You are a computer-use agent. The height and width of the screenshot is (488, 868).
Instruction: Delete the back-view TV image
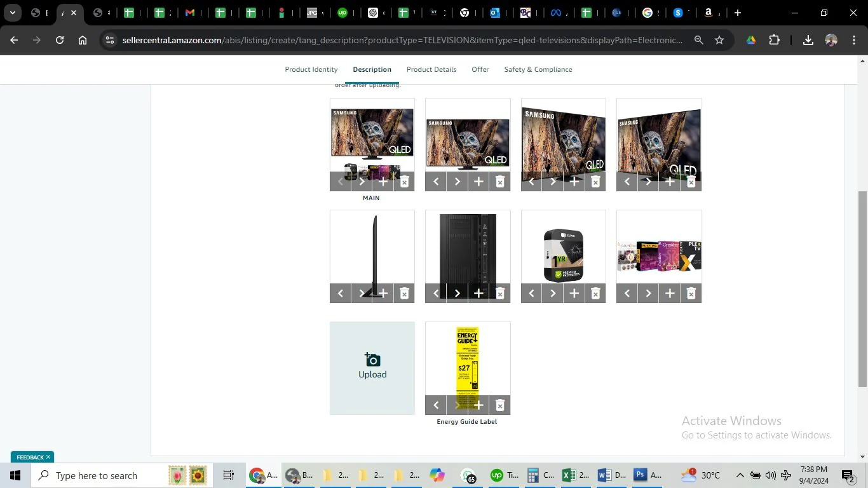500,294
